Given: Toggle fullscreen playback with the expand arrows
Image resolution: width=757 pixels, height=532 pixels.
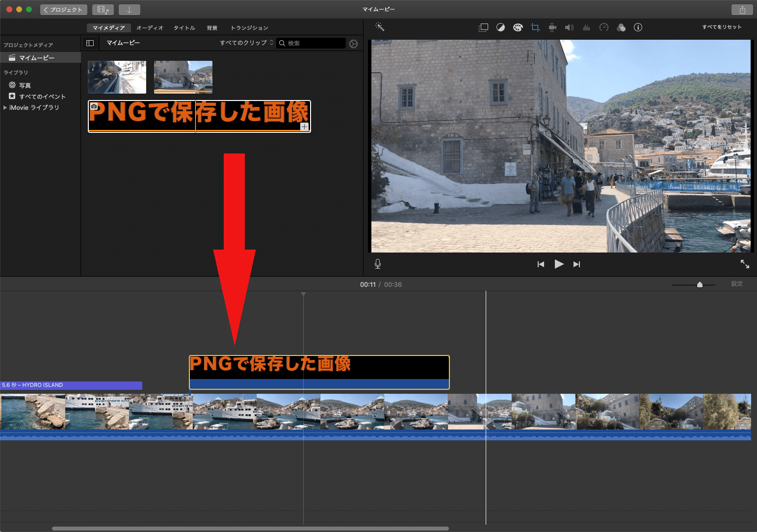Looking at the screenshot, I should pyautogui.click(x=745, y=264).
